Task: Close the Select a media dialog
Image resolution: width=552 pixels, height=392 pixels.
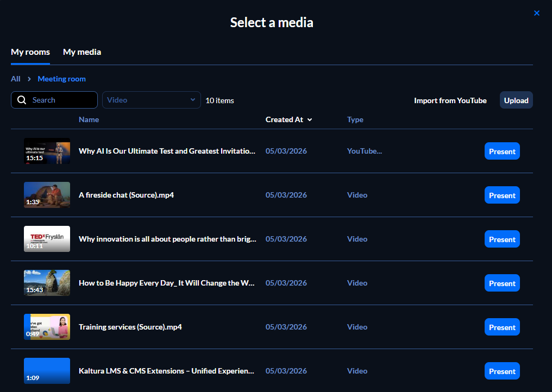Action: pos(536,13)
